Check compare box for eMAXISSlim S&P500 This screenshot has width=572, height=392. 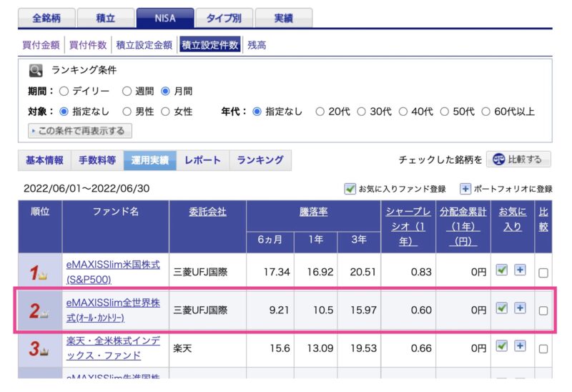coord(543,273)
